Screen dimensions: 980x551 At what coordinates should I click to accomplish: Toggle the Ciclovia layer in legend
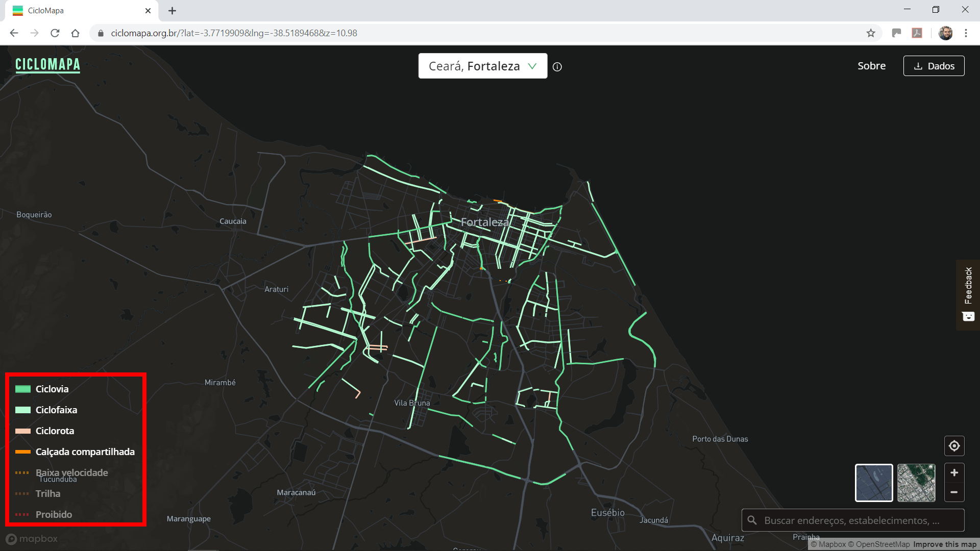pos(52,389)
